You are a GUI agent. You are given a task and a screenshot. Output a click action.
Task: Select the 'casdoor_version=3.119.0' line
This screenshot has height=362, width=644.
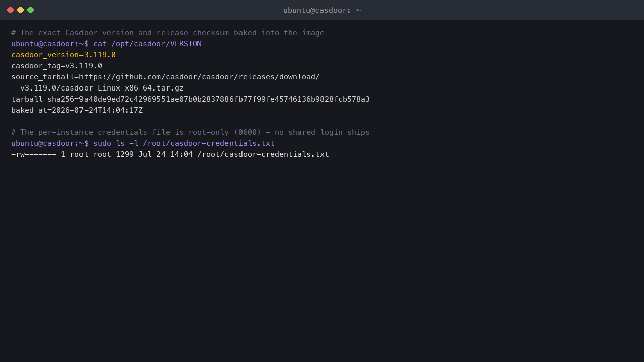pyautogui.click(x=63, y=55)
